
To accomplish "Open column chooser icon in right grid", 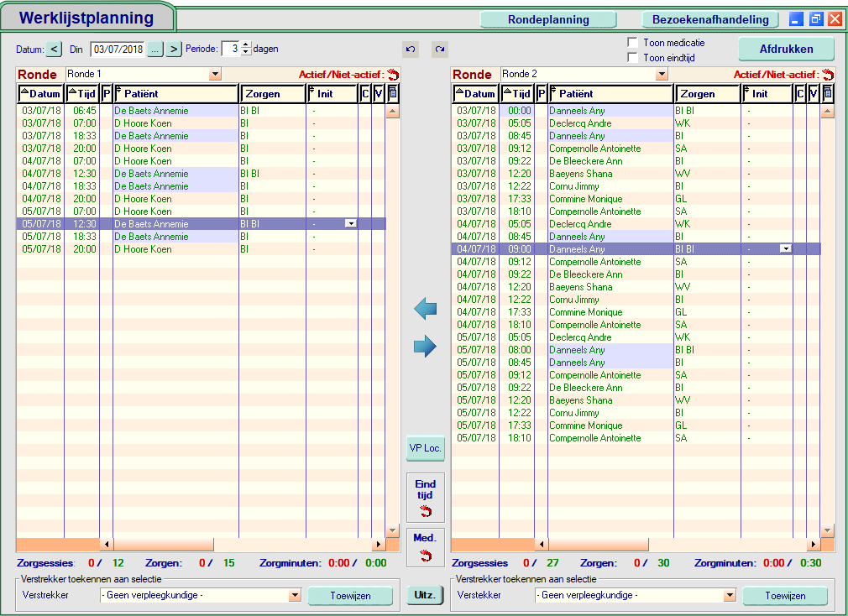I will [x=828, y=93].
